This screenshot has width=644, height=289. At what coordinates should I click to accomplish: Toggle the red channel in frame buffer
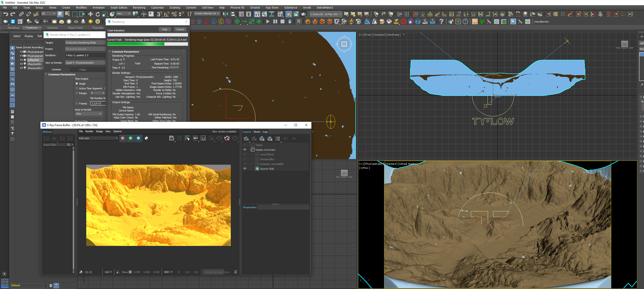(122, 138)
